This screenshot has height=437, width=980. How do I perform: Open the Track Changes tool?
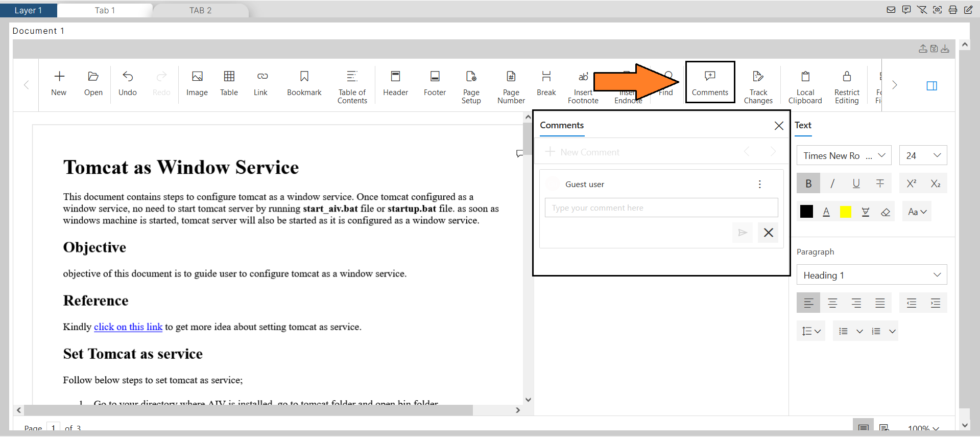tap(758, 87)
